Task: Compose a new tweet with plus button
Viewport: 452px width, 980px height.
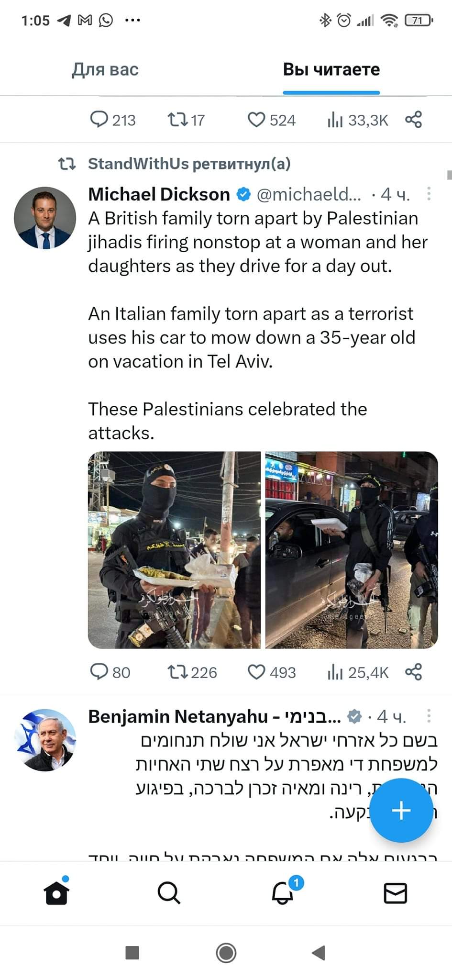Action: coord(401,810)
